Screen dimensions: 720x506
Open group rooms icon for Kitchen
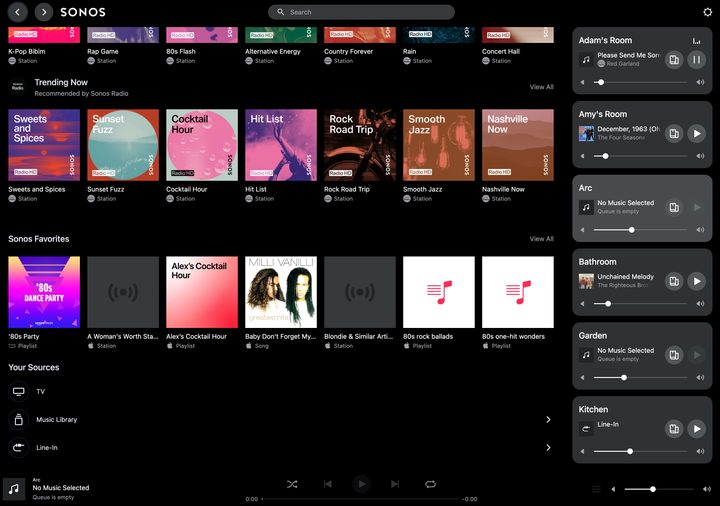[674, 429]
